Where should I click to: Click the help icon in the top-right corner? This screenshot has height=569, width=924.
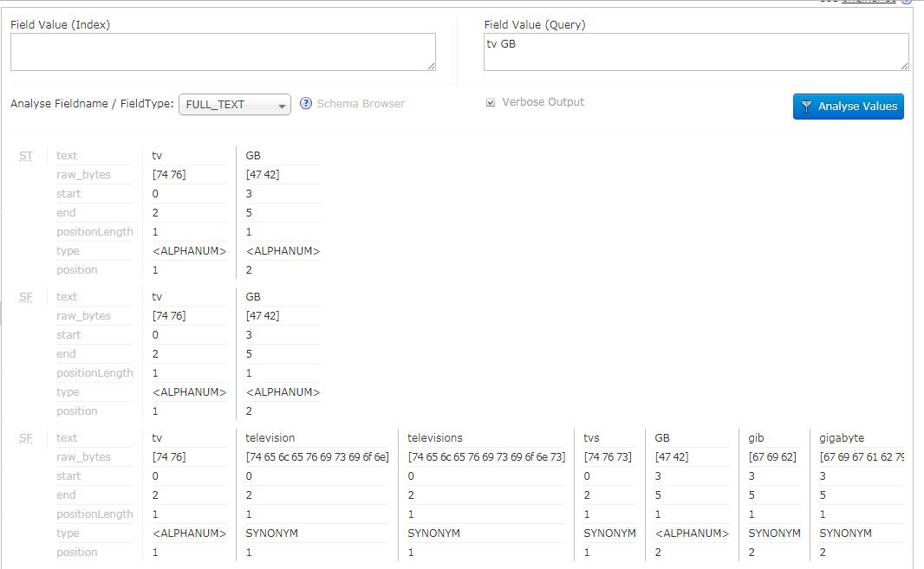[908, 3]
